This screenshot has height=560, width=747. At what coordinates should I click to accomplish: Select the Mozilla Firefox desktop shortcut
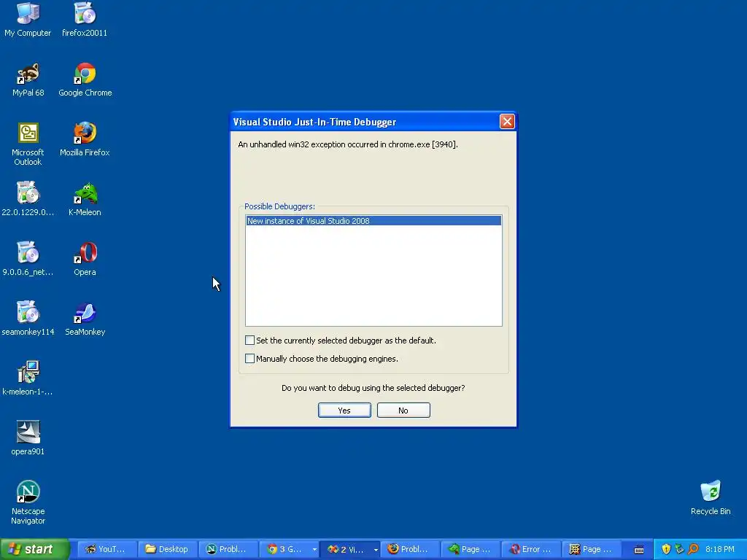(x=85, y=139)
